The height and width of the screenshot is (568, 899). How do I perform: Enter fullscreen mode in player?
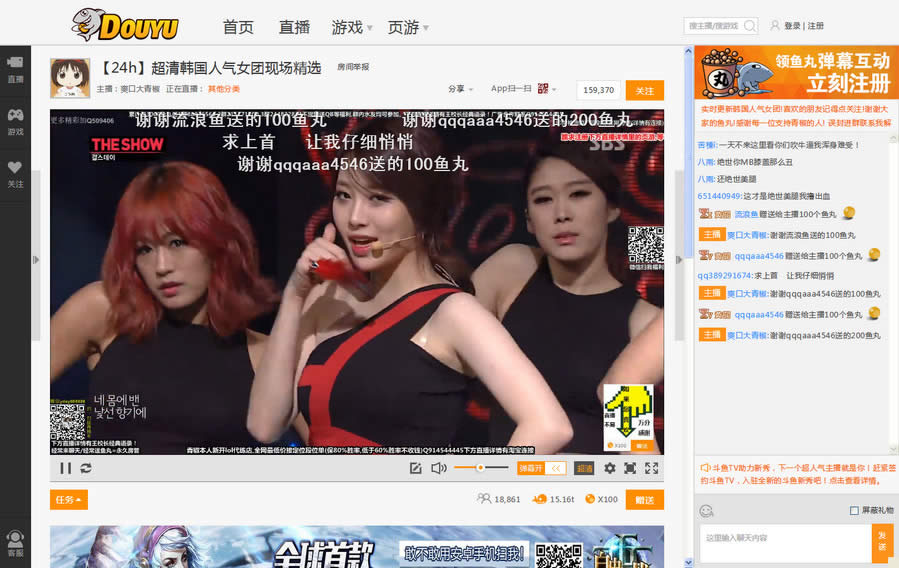click(x=651, y=468)
